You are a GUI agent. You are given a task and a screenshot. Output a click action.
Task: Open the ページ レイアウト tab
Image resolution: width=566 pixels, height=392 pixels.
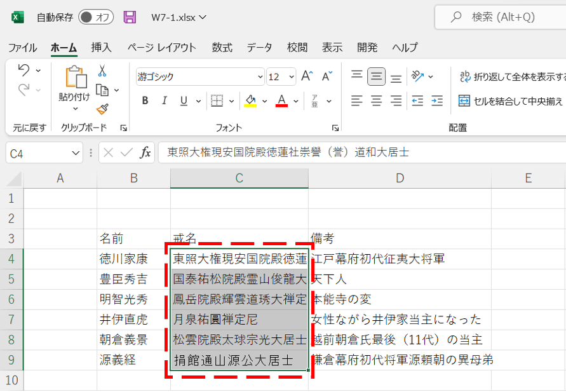pos(162,47)
